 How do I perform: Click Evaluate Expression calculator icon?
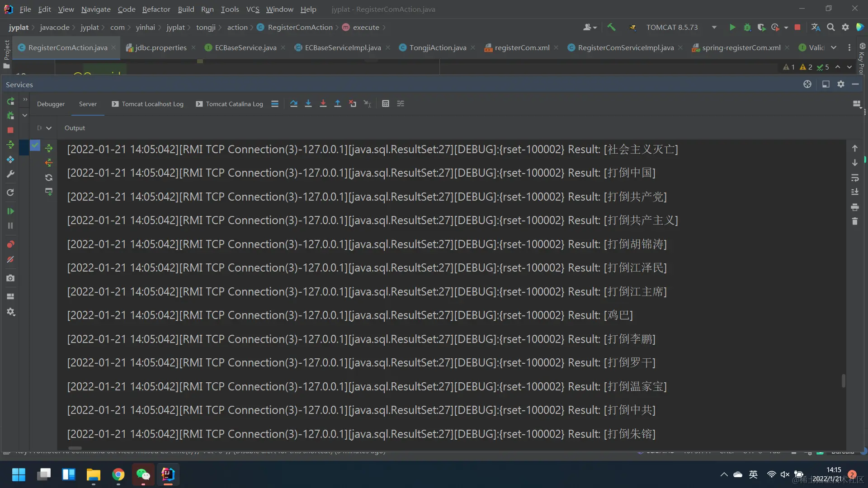386,104
